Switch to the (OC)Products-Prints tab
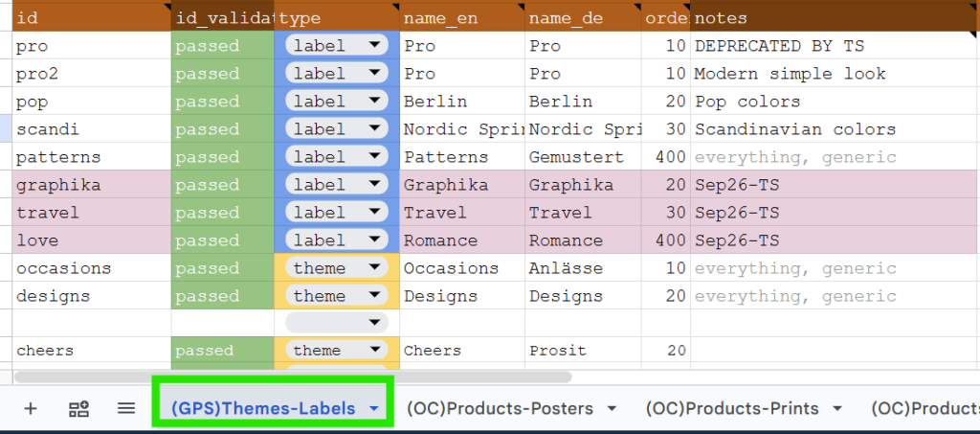980x434 pixels. pyautogui.click(x=732, y=409)
